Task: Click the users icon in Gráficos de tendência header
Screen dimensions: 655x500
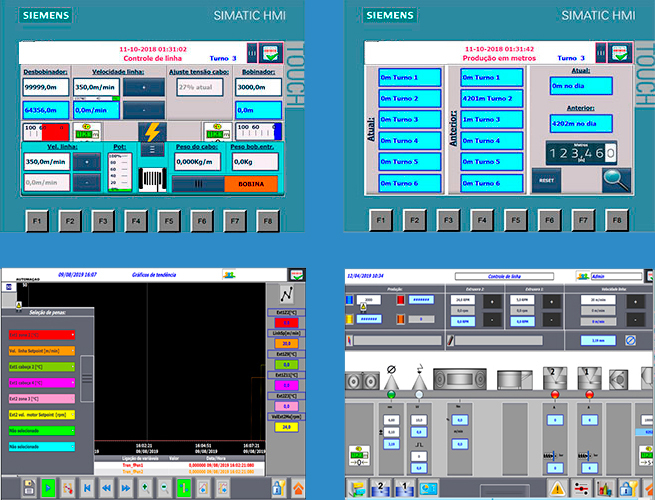Action: [229, 275]
